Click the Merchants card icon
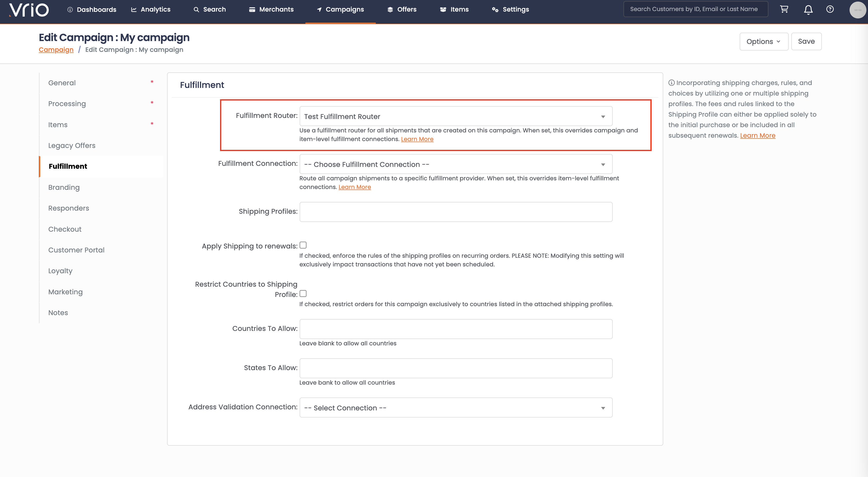 (252, 10)
